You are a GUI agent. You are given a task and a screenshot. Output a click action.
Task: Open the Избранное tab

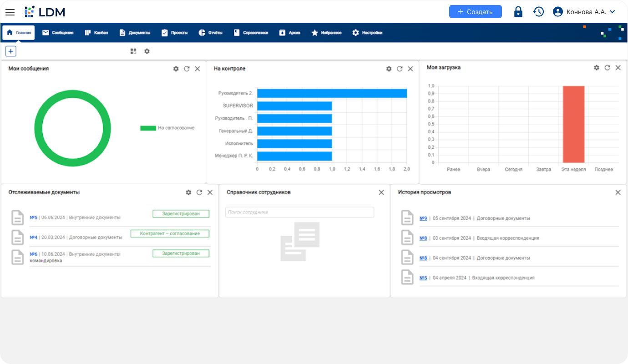pos(326,33)
